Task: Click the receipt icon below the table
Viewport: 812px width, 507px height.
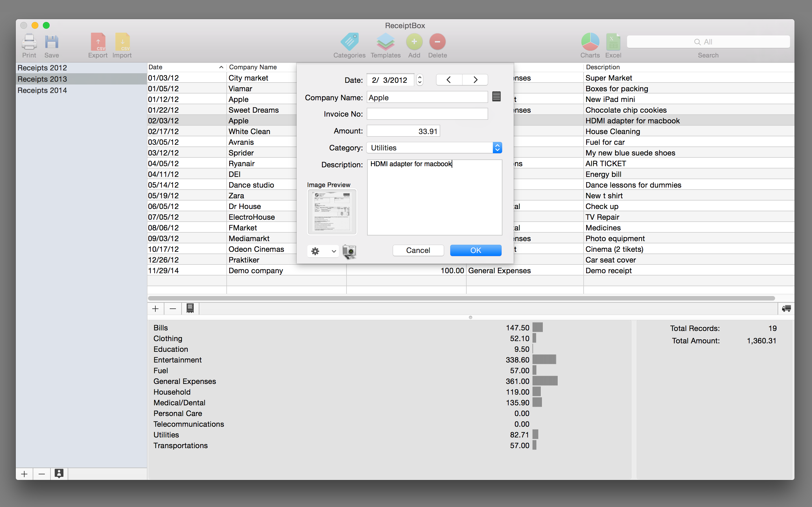Action: click(x=190, y=308)
